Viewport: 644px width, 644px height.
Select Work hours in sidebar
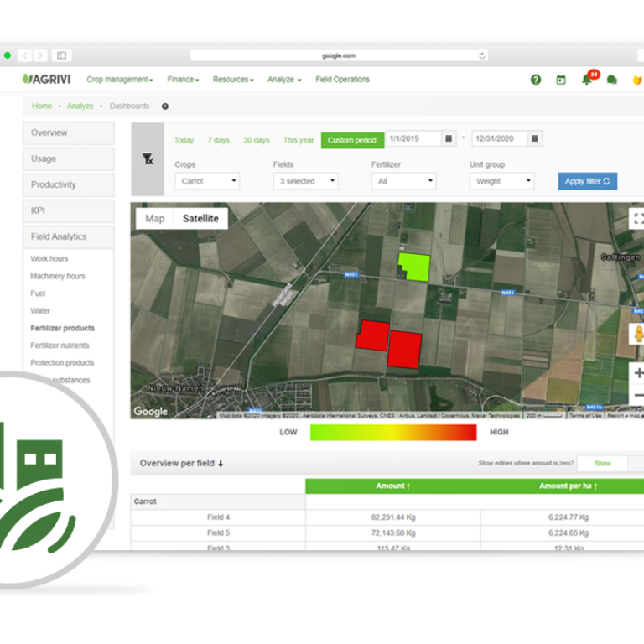[x=49, y=259]
